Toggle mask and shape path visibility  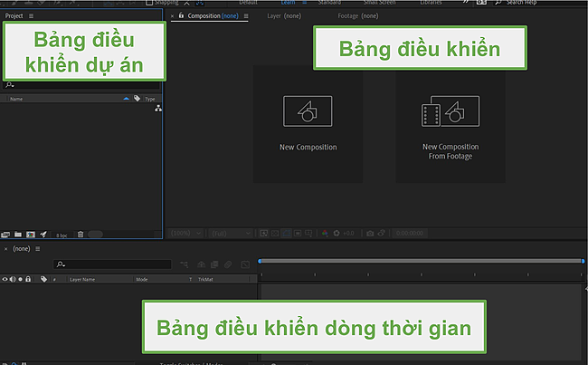(x=287, y=233)
